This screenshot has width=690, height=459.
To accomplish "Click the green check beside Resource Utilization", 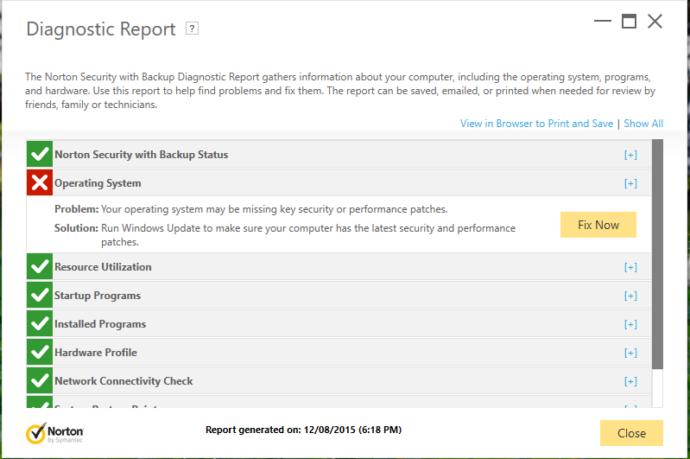I will (40, 266).
